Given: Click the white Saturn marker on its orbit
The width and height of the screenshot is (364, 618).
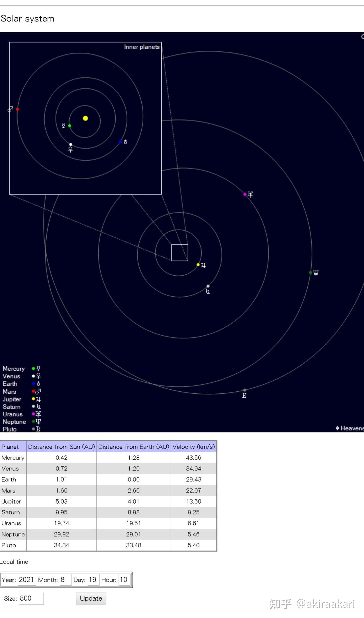Looking at the screenshot, I should (x=208, y=286).
